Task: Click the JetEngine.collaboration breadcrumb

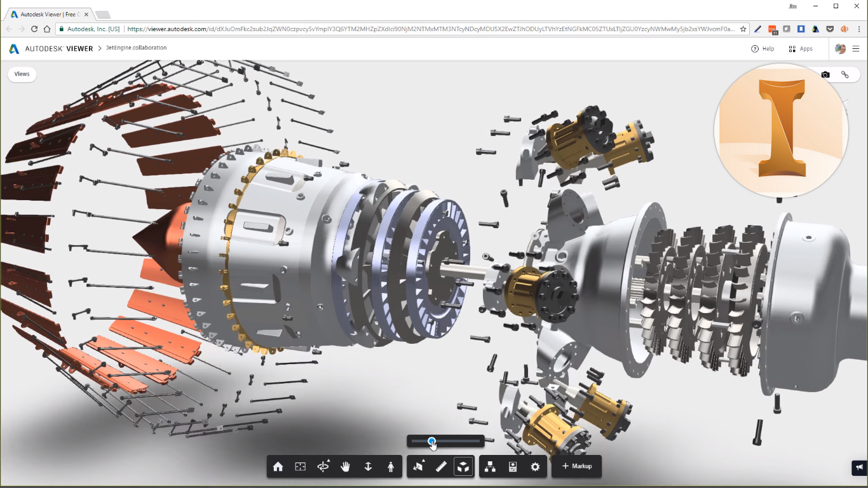Action: 136,48
